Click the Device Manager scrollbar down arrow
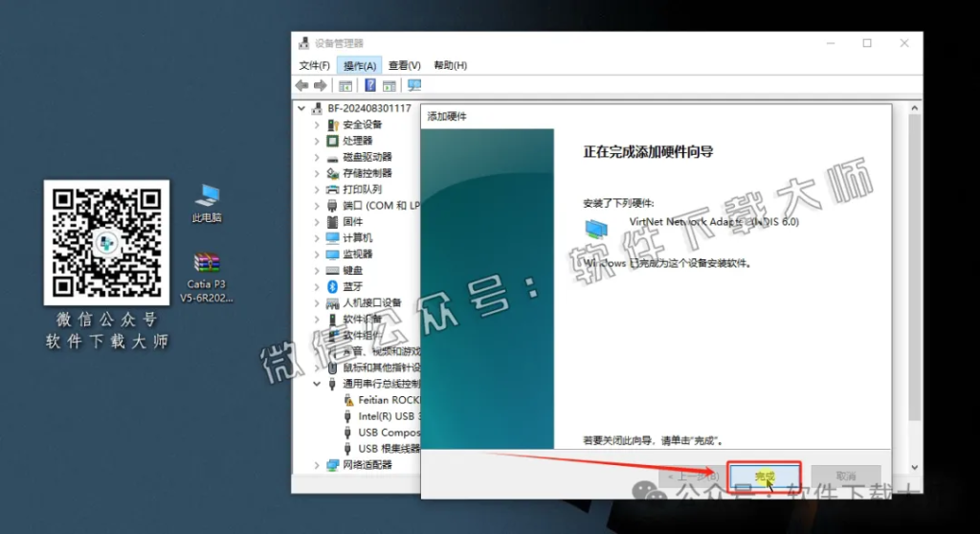The width and height of the screenshot is (980, 534). (914, 467)
